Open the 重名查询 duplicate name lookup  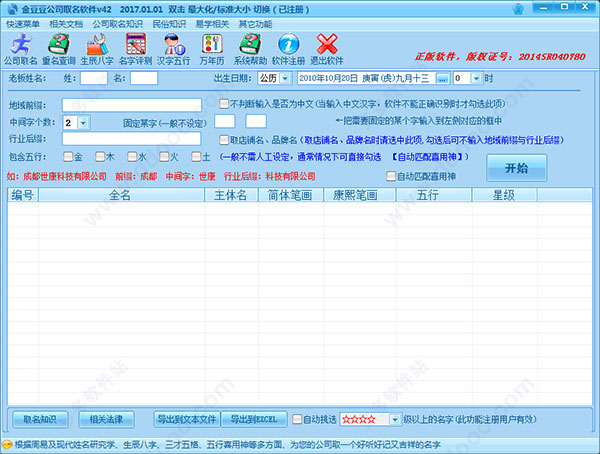pyautogui.click(x=59, y=50)
